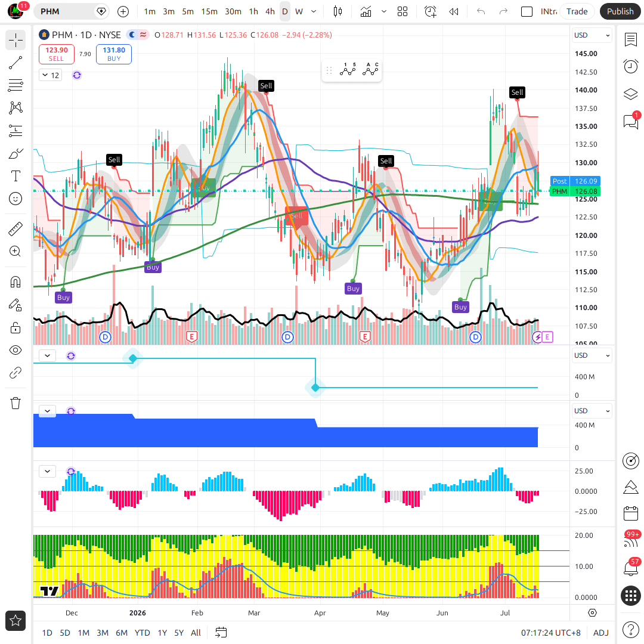Open the notifications bell icon

(x=631, y=568)
